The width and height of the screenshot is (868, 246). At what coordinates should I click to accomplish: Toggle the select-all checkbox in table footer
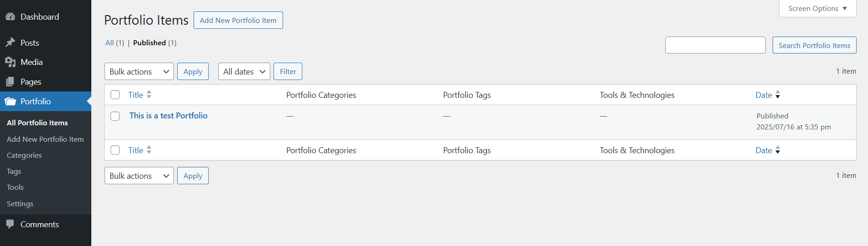[115, 150]
